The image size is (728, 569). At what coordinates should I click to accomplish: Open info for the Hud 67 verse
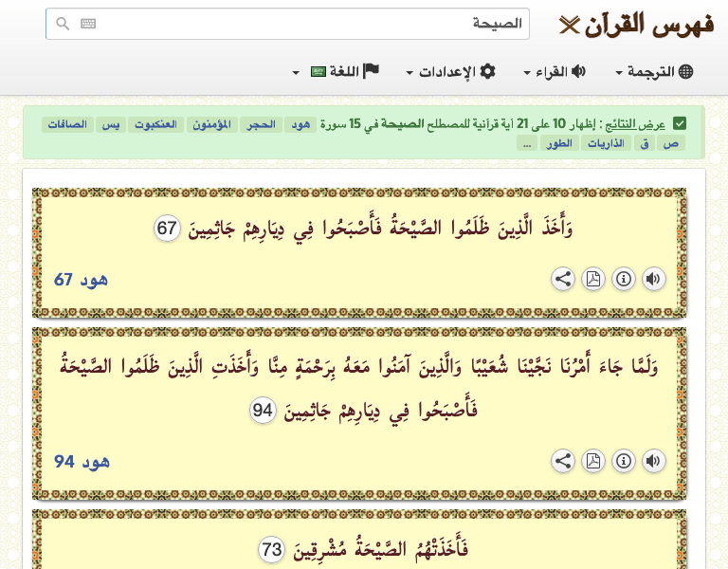coord(623,279)
